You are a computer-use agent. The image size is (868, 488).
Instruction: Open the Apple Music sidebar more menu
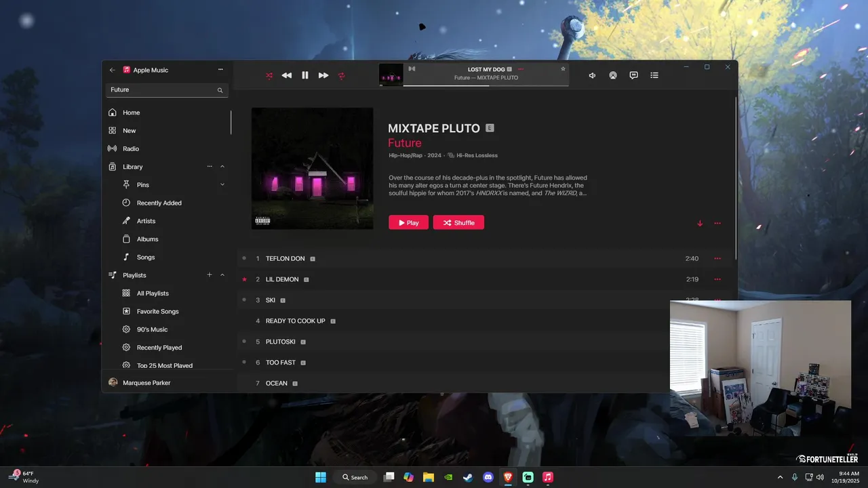click(x=220, y=70)
